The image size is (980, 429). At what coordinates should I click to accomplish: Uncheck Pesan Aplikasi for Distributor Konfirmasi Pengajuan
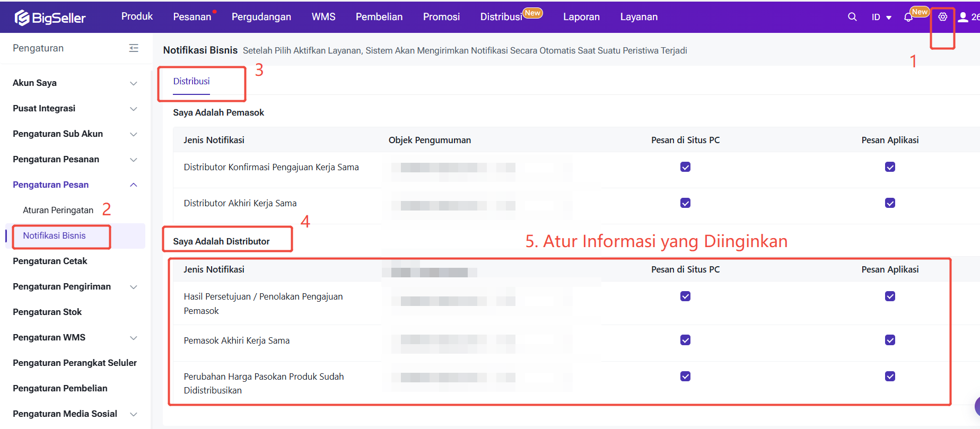[890, 167]
